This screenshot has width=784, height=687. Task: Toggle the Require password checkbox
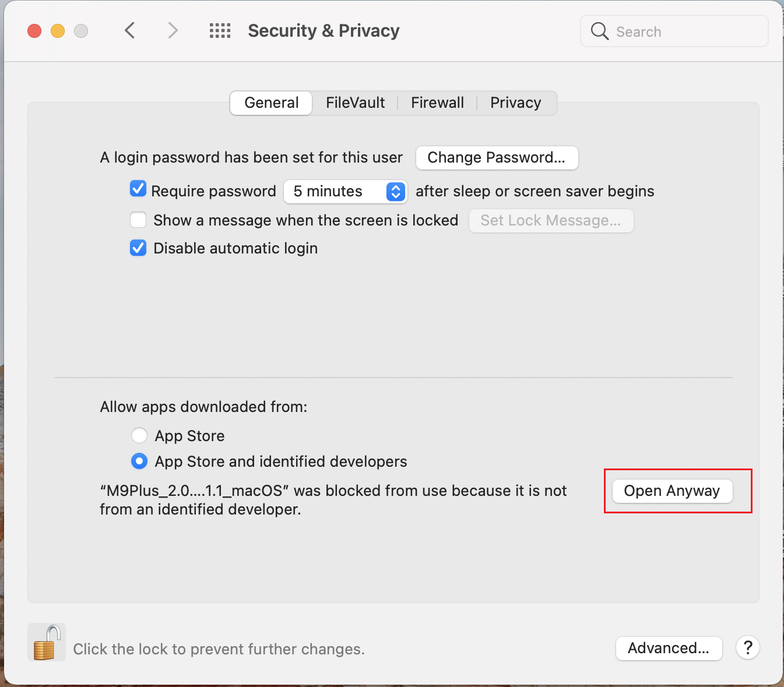pyautogui.click(x=138, y=189)
